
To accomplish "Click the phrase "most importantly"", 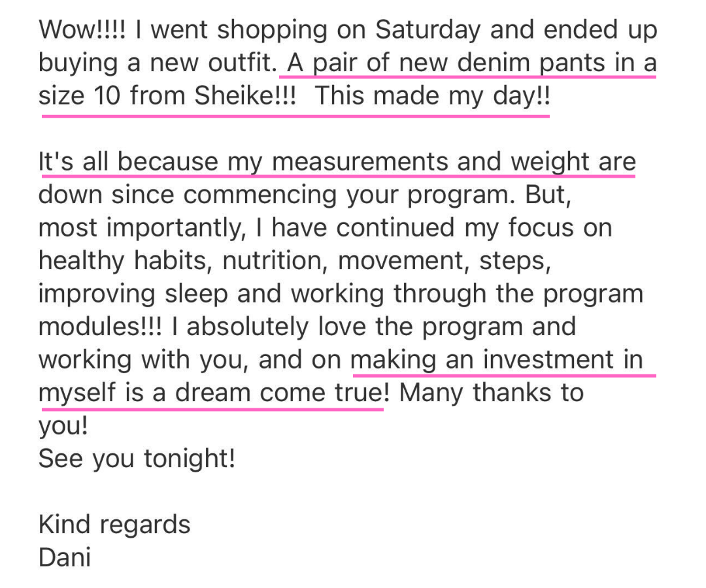I will tap(143, 227).
